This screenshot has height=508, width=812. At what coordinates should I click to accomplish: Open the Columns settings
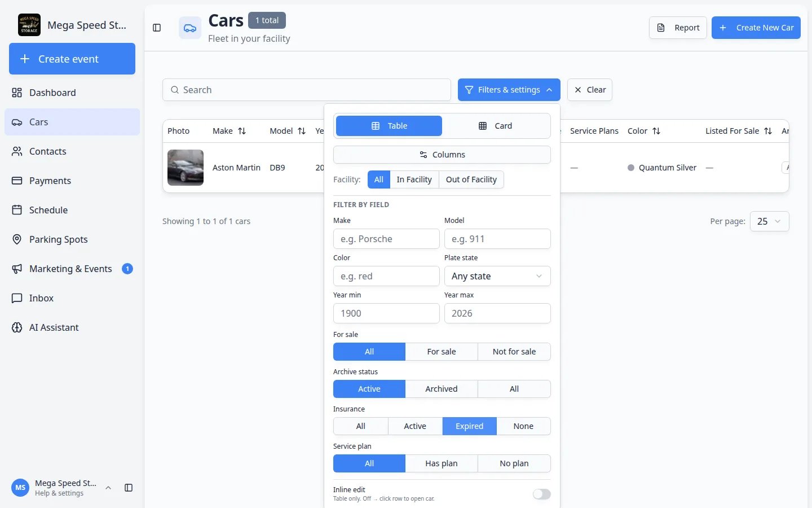click(442, 155)
